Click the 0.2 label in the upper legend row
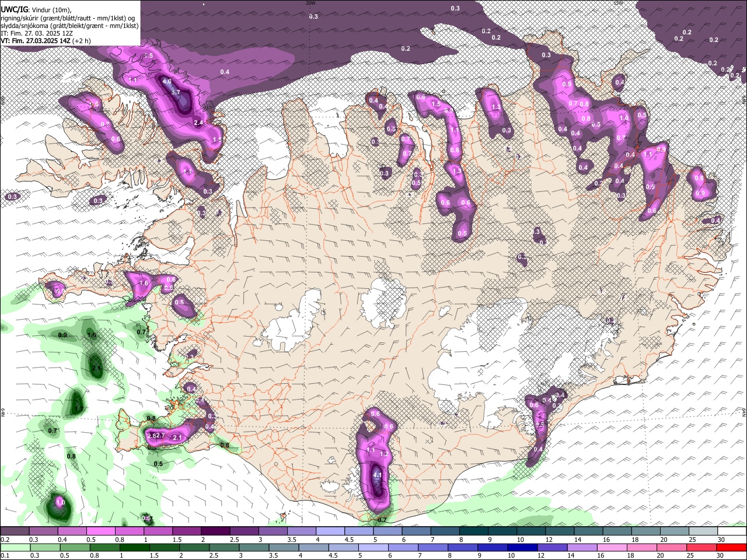 coord(5,539)
